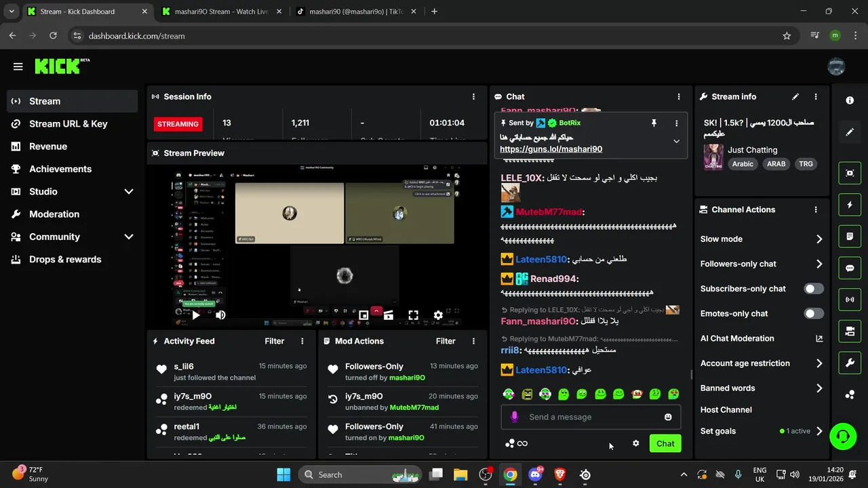The height and width of the screenshot is (488, 868).
Task: Toggle channel actions wrench icon in rail
Action: (850, 363)
